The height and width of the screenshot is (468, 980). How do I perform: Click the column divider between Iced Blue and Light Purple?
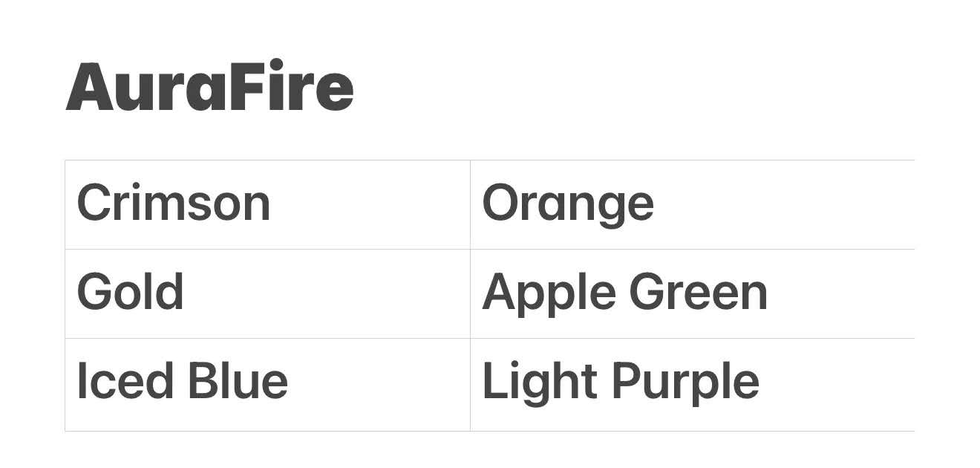click(x=470, y=384)
